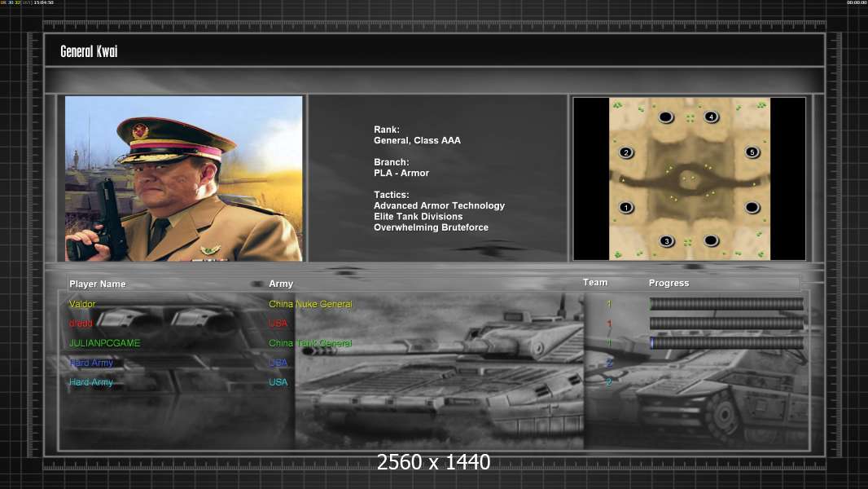The width and height of the screenshot is (868, 489).
Task: Click JULIANPCGAME's loading progress bar
Action: coord(726,343)
